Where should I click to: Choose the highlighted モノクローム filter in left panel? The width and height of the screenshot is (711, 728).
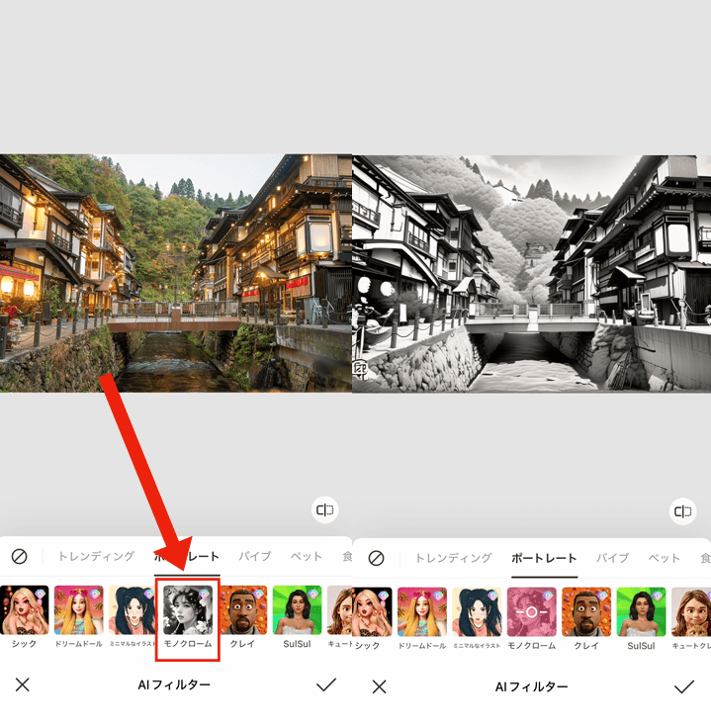pos(187,609)
